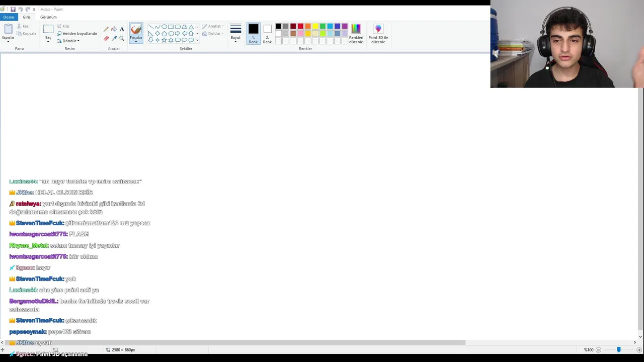
Task: Click the Fırçalar brush icon
Action: 136,29
